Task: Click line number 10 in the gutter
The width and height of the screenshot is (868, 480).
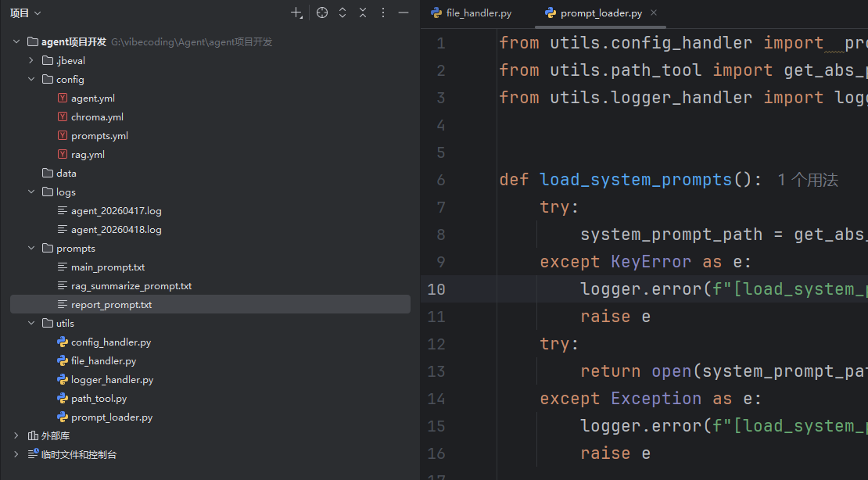Action: pyautogui.click(x=436, y=289)
